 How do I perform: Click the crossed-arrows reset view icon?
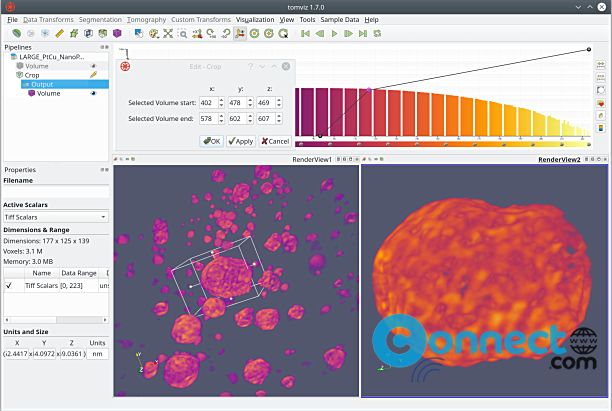click(168, 34)
